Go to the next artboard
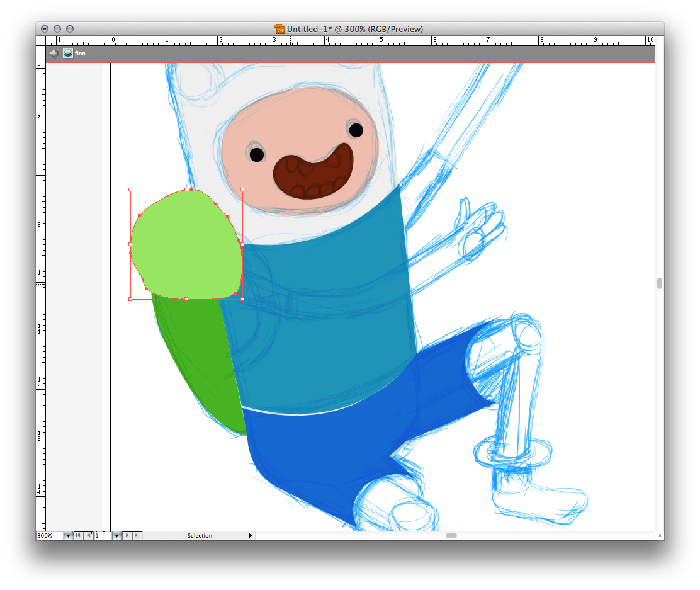This screenshot has height=590, width=700. (x=128, y=536)
